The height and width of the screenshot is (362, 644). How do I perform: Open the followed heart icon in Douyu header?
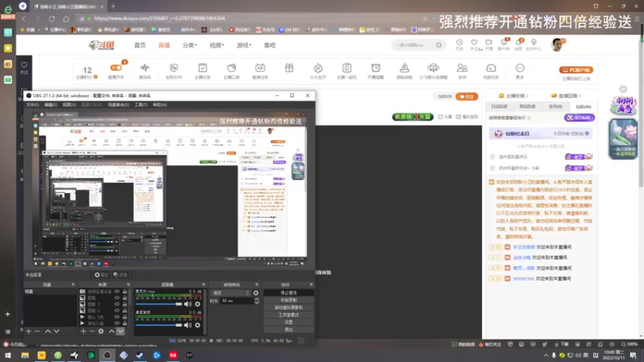[x=474, y=43]
